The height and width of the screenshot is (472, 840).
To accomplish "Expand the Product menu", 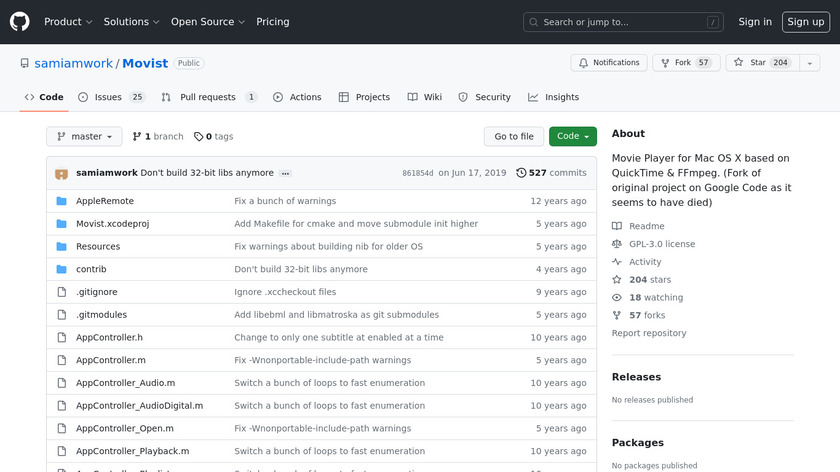I will [68, 22].
